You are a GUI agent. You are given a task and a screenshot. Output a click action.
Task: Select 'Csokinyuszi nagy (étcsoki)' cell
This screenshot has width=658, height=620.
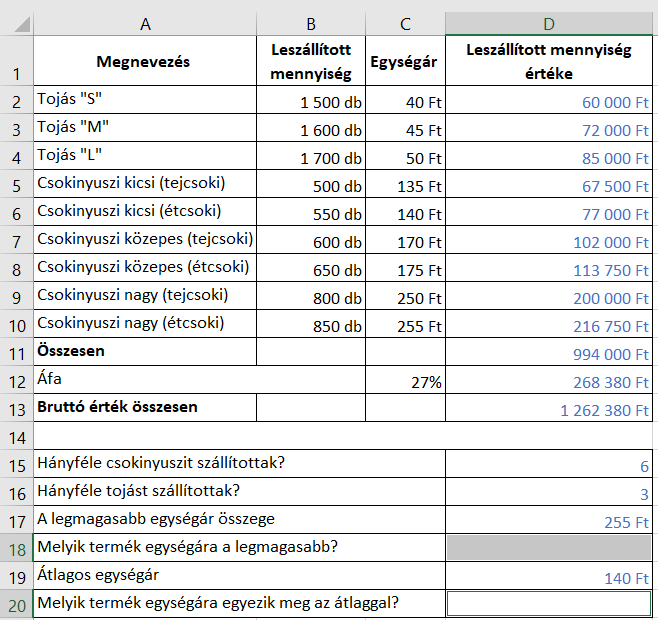tap(145, 325)
